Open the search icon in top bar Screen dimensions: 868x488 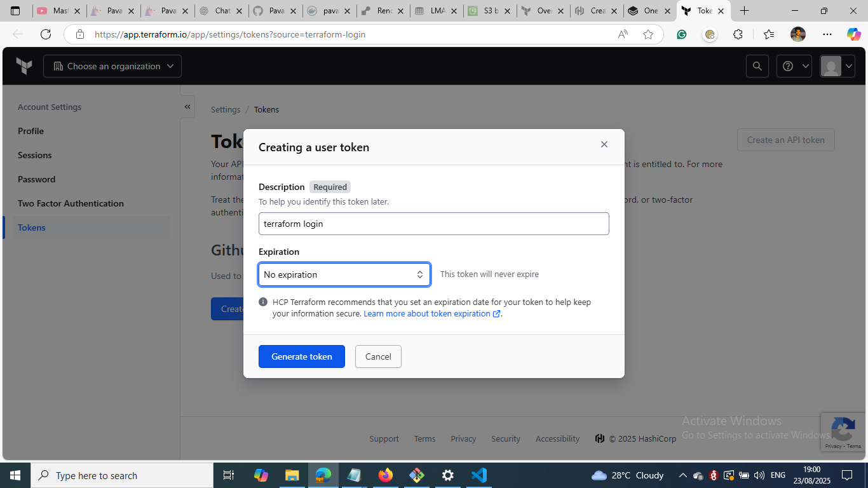pyautogui.click(x=757, y=66)
